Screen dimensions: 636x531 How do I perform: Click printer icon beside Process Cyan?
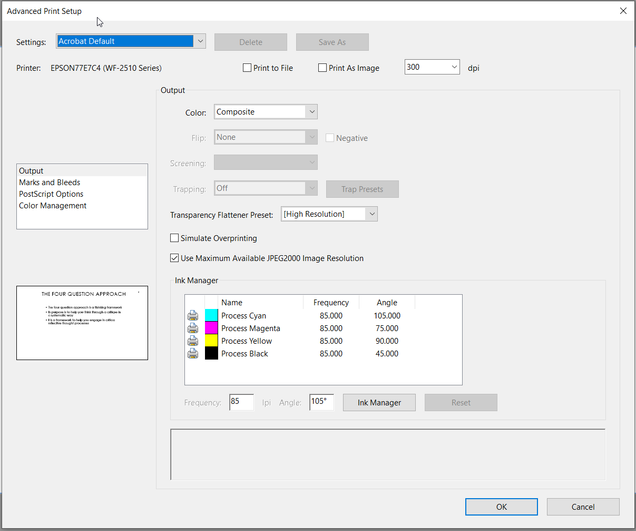192,316
